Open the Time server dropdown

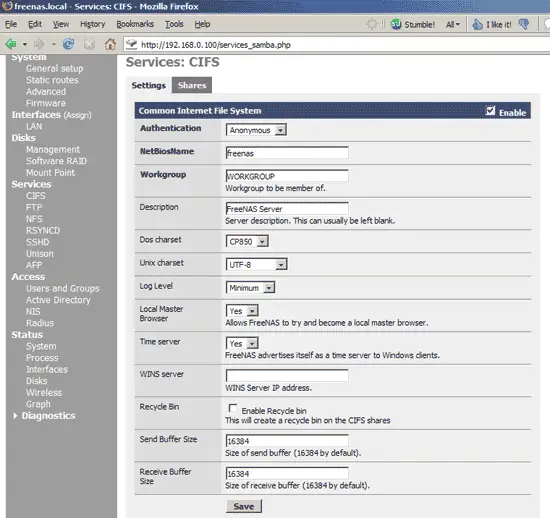click(242, 343)
